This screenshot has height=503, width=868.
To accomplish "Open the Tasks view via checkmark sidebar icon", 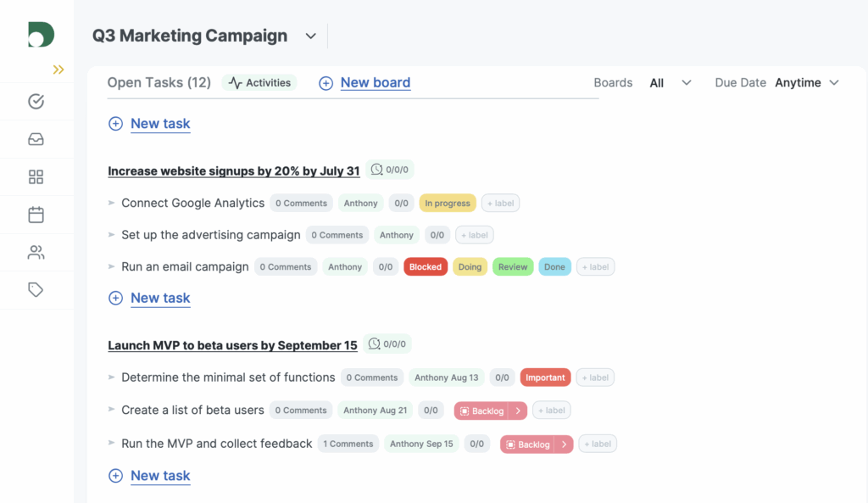I will 36,101.
